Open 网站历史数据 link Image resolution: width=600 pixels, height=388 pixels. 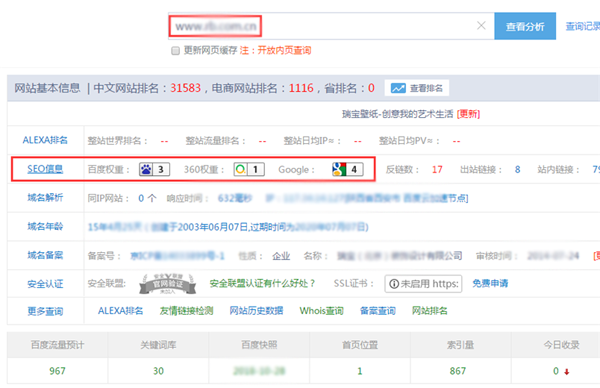(x=256, y=311)
